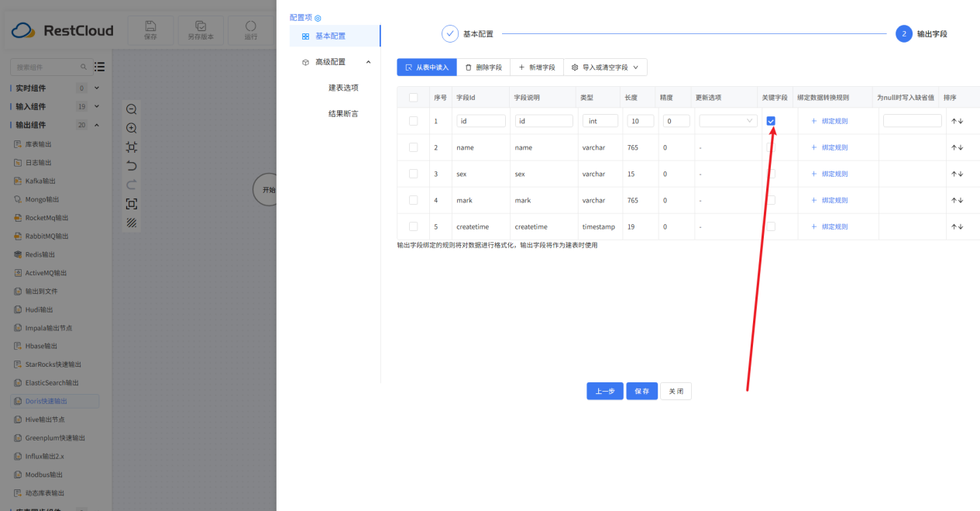Select the 基本配置 menu item
Viewport: 980px width, 511px height.
coord(330,36)
